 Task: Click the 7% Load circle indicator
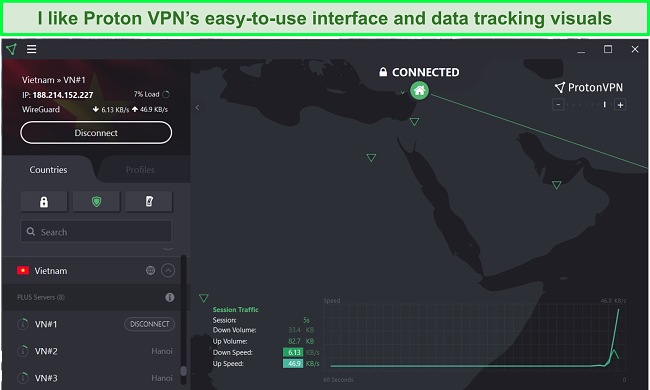tap(166, 94)
